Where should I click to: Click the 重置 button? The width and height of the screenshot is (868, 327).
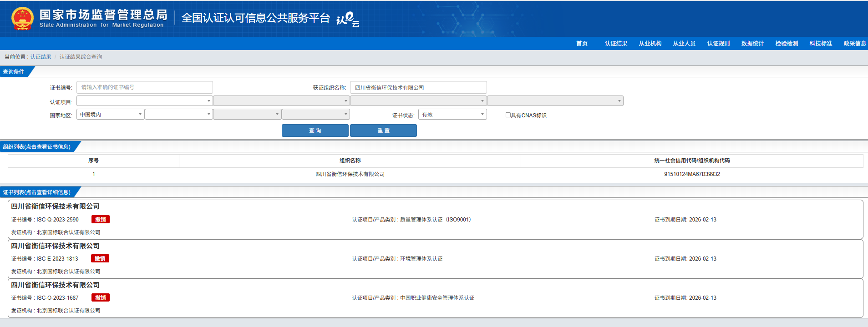(x=383, y=131)
